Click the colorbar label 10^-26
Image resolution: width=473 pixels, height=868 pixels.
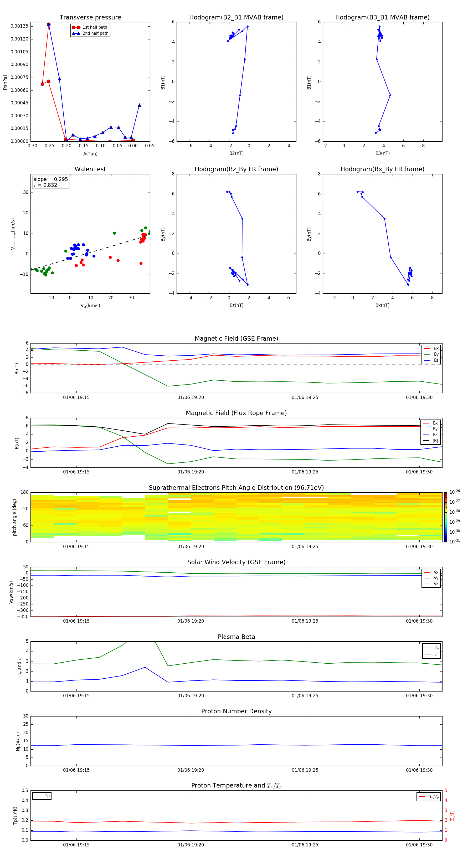(x=455, y=492)
